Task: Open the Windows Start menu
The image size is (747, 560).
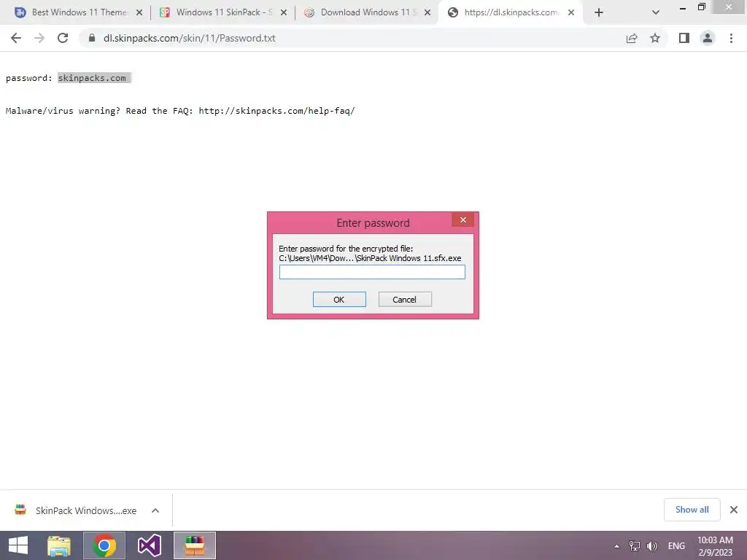Action: click(x=18, y=545)
